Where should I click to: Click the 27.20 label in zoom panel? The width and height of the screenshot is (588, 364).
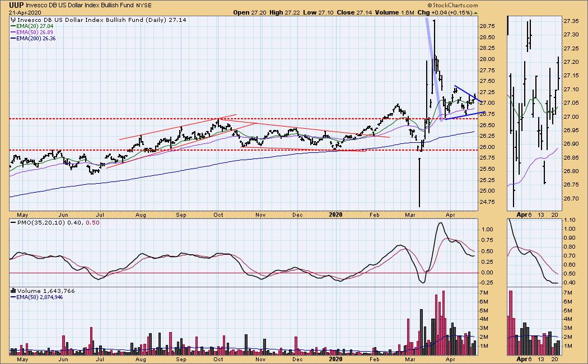point(571,62)
